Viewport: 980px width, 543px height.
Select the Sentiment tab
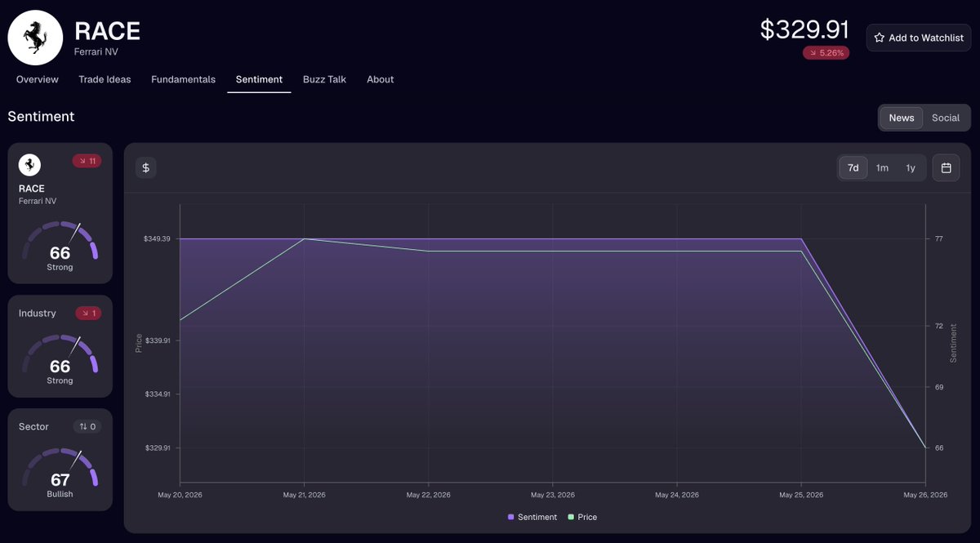pyautogui.click(x=259, y=79)
